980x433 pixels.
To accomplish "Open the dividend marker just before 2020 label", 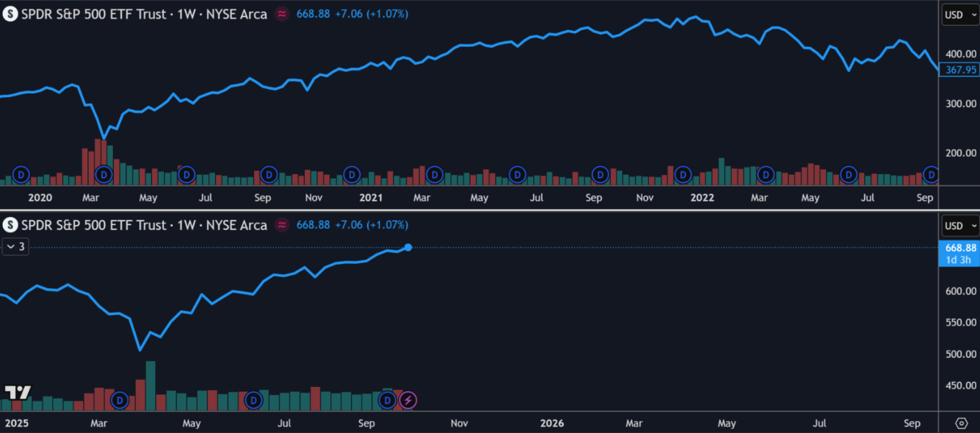I will point(22,174).
